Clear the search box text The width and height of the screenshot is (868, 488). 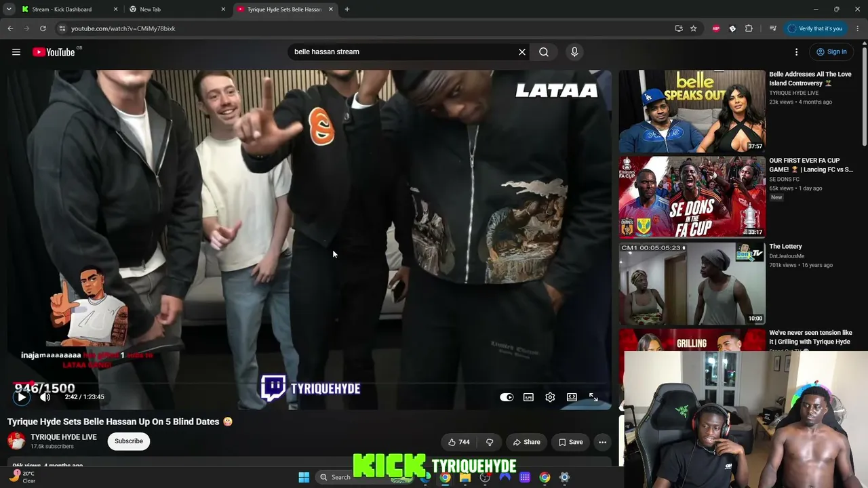522,52
